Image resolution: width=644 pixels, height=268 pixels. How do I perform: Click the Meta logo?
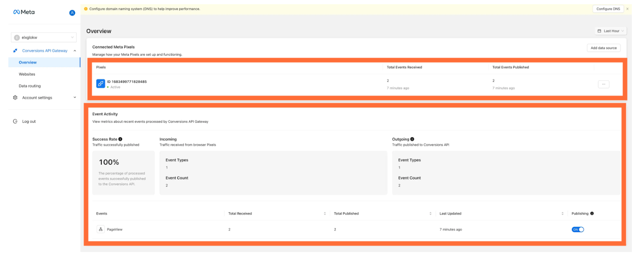(x=24, y=12)
